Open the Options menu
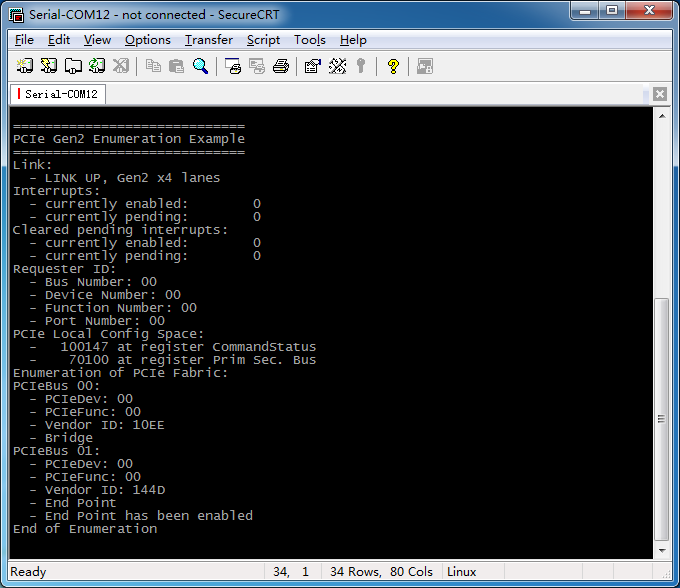Screen dimensions: 680x588 click(148, 40)
